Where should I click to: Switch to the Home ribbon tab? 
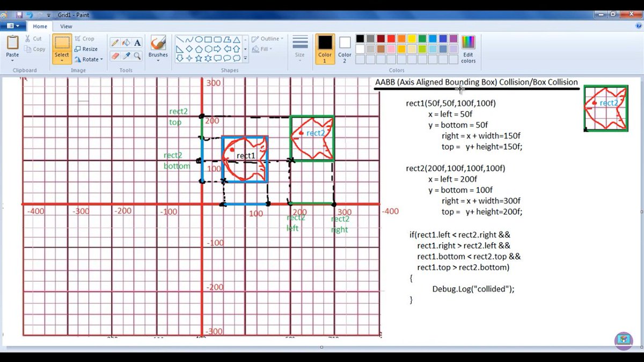(x=40, y=26)
